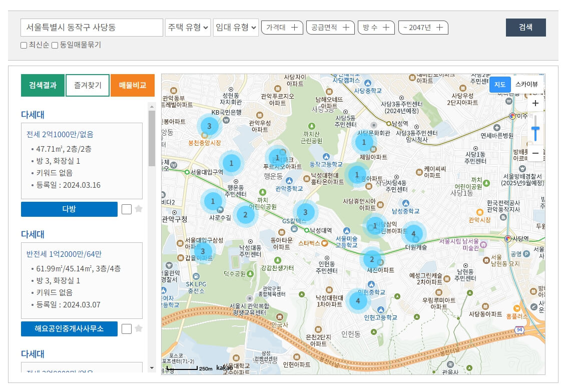
Task: Expand the 방 수 filter
Action: click(x=376, y=28)
